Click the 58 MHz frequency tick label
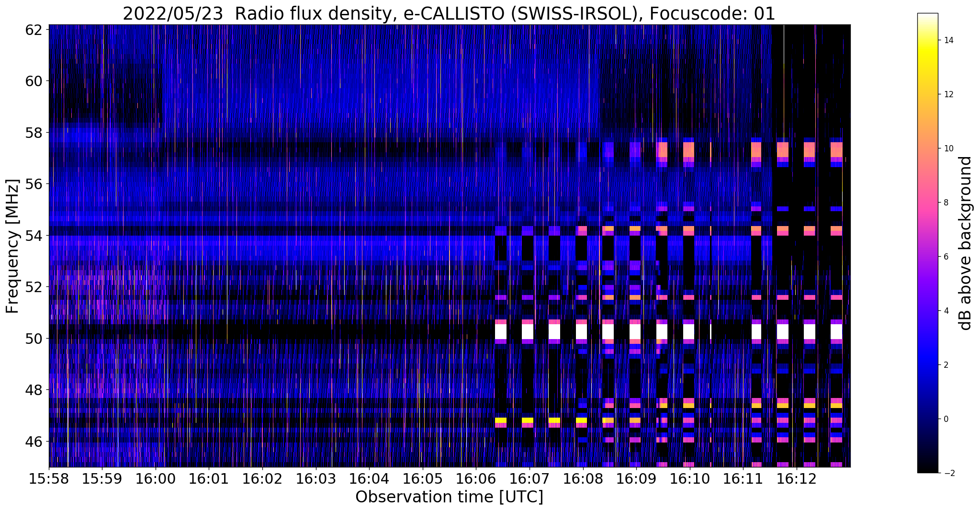 [34, 132]
